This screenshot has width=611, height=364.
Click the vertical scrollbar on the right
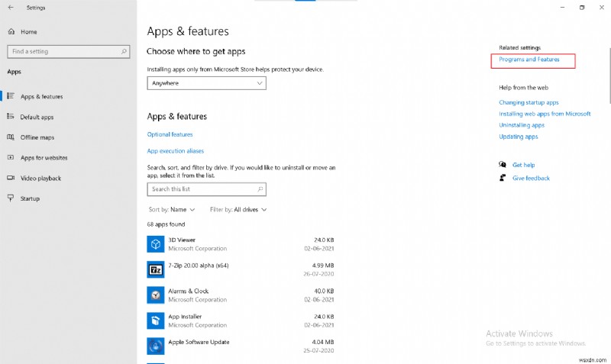click(609, 76)
